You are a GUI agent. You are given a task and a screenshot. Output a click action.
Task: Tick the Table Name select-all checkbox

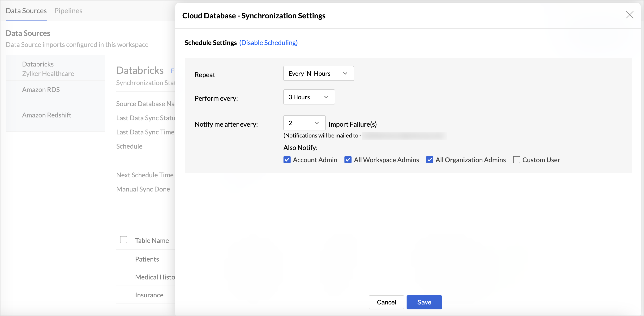(124, 240)
